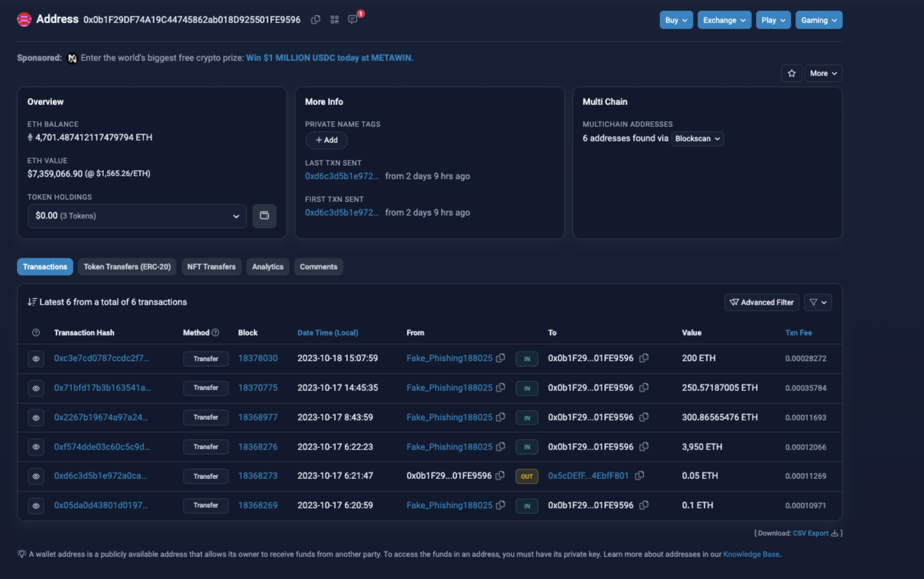
Task: Toggle preview eye for 0xc3e7cd0787ccdc2f7 transaction
Action: [36, 359]
